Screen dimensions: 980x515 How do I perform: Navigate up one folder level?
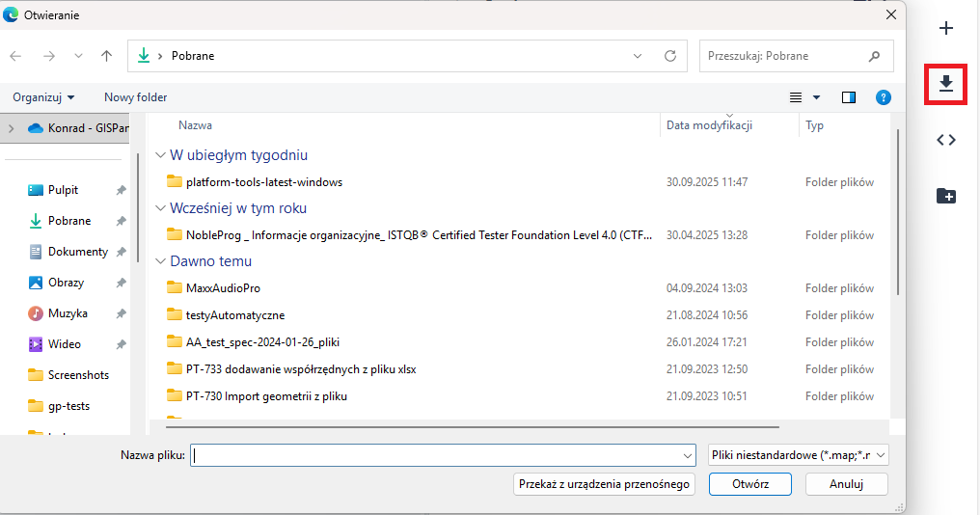(x=107, y=56)
